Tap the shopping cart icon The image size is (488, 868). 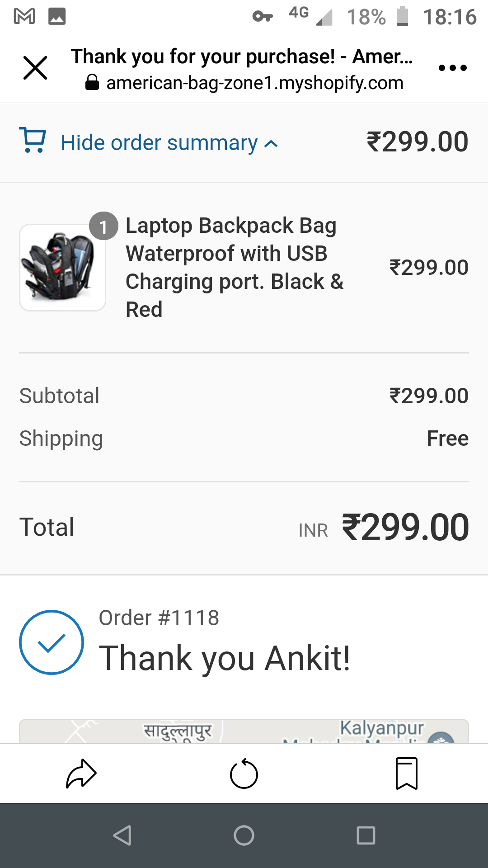pos(33,140)
